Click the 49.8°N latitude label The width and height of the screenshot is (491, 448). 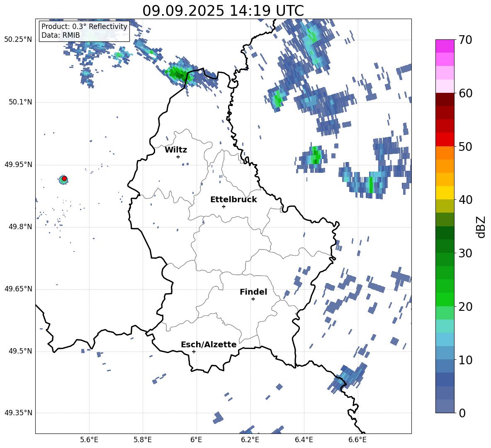tap(20, 227)
